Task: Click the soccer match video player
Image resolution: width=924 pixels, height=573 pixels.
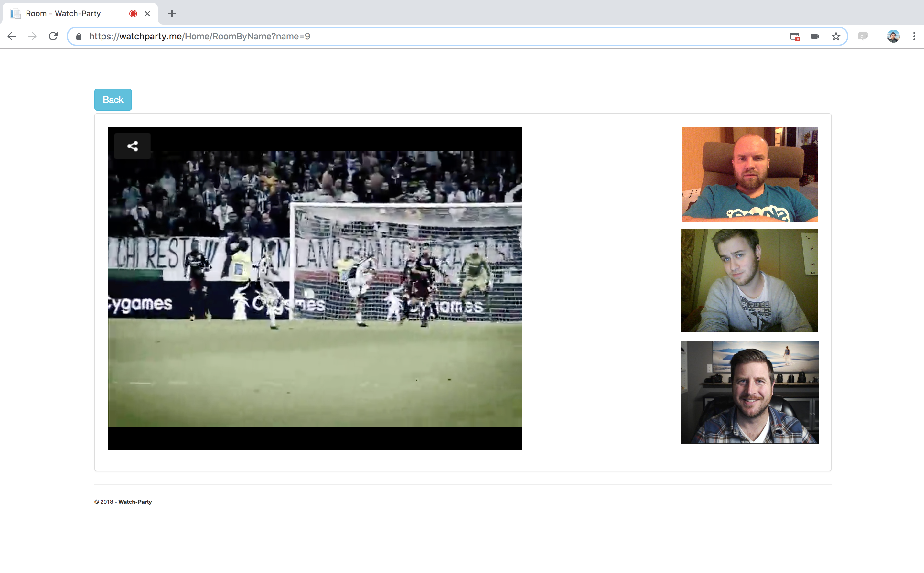Action: 315,288
